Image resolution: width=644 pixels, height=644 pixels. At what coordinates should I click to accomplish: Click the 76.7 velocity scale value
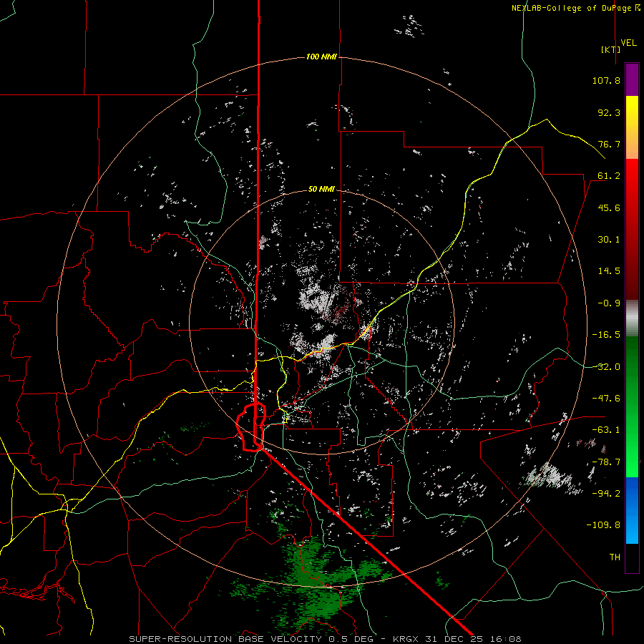pos(609,144)
